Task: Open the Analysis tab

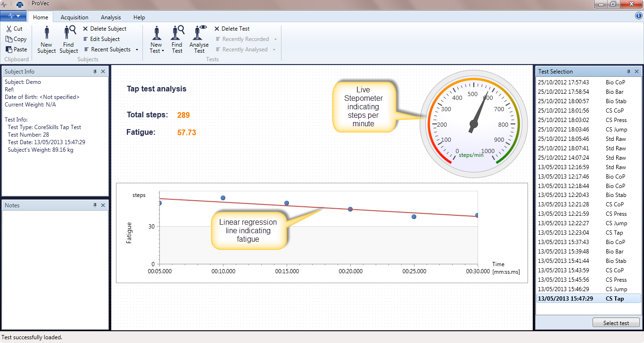Action: coord(111,17)
